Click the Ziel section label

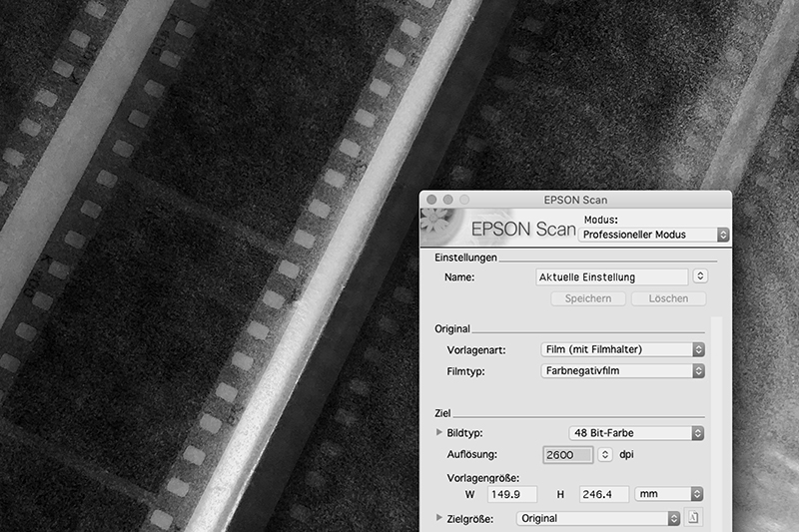(442, 413)
